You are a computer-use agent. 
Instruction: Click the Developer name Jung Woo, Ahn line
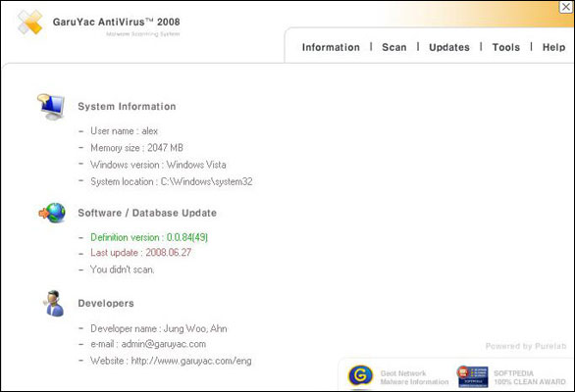coord(158,328)
